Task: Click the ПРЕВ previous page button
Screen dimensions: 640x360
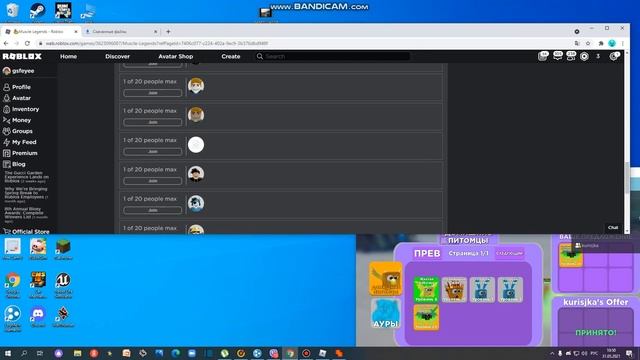Action: tap(427, 253)
